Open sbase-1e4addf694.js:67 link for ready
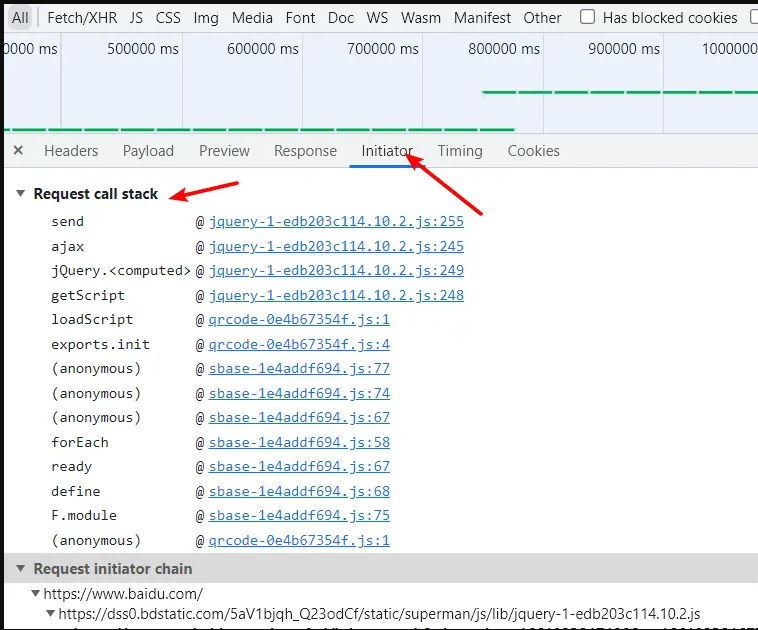This screenshot has height=630, width=758. tap(299, 467)
